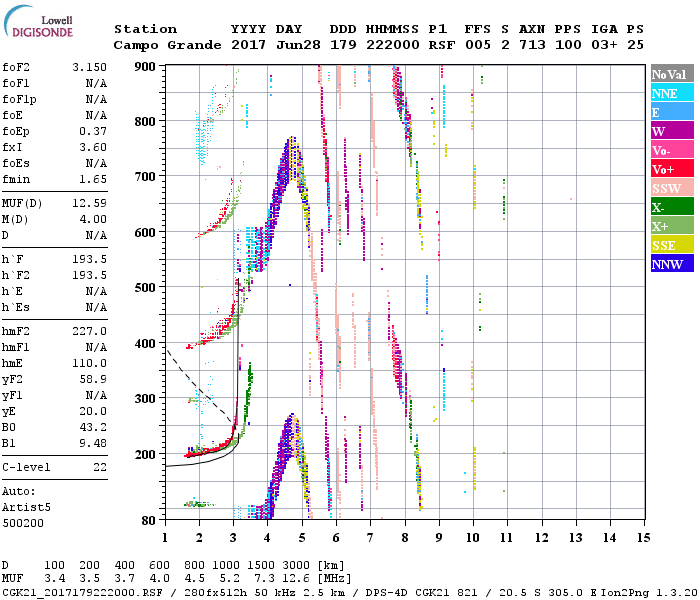
Task: Click the MUF(D) value 12.59
Action: [89, 204]
